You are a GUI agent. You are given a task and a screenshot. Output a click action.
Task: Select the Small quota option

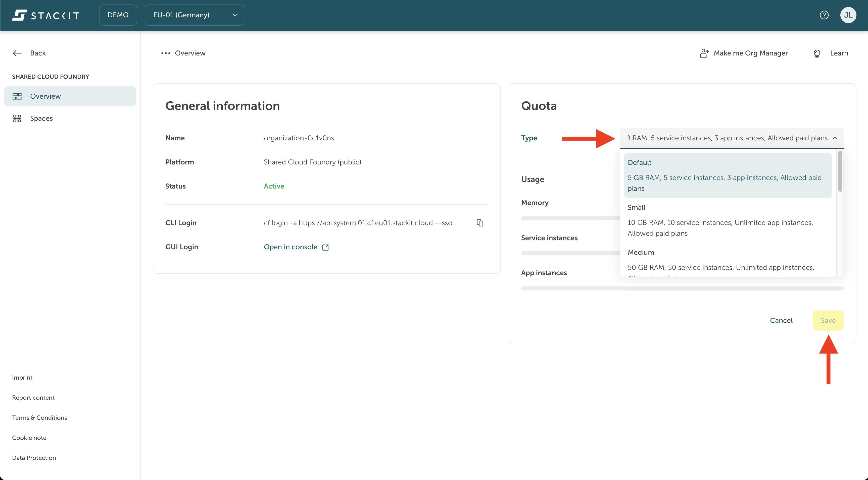coord(727,220)
